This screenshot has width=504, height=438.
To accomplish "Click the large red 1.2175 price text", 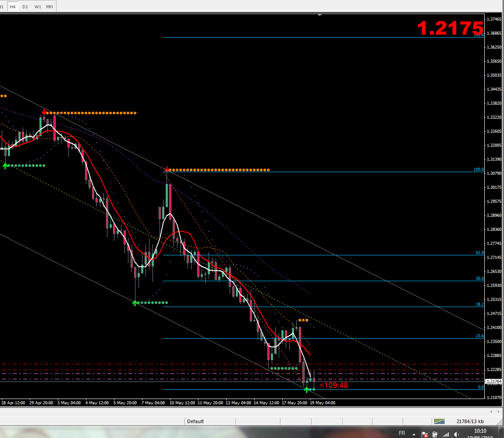I will 451,28.
